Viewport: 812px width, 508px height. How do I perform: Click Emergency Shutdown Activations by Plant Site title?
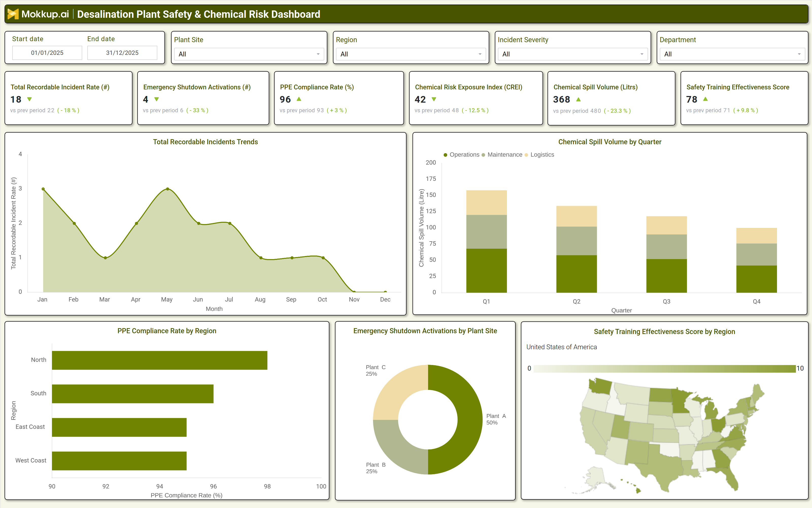(x=425, y=331)
